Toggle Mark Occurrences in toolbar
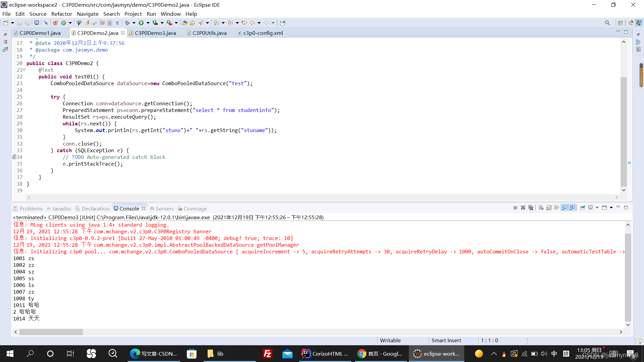644x362 pixels. (x=87, y=23)
